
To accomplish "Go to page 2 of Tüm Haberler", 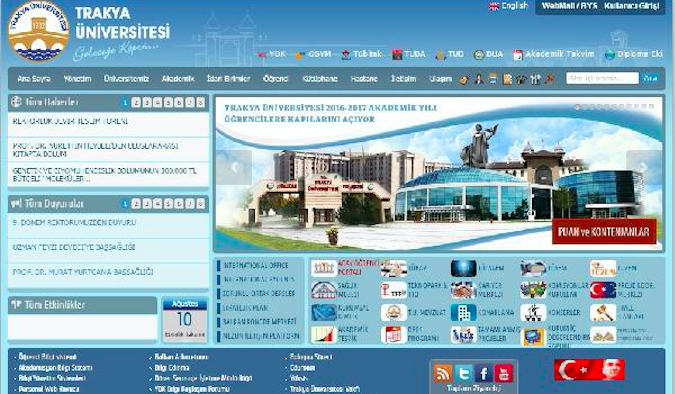I will click(x=136, y=102).
